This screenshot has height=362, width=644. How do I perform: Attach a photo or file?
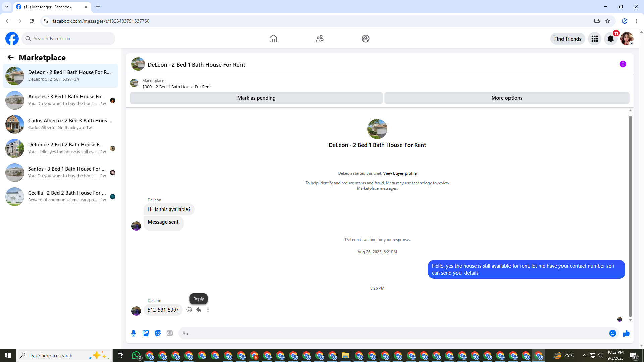pos(146,333)
